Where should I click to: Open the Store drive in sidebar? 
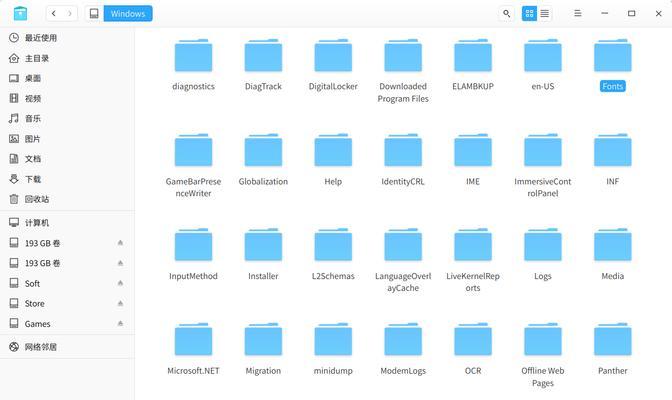[x=67, y=303]
